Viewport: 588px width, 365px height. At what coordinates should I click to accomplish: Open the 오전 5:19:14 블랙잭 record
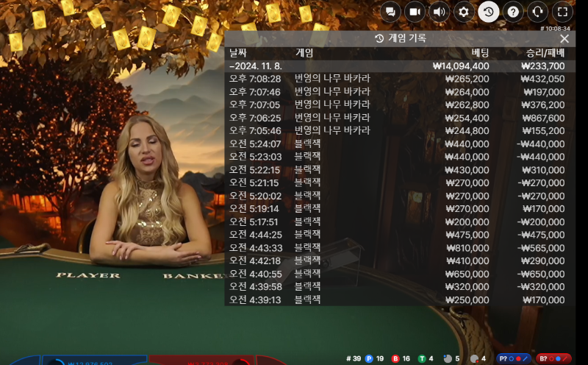click(400, 209)
